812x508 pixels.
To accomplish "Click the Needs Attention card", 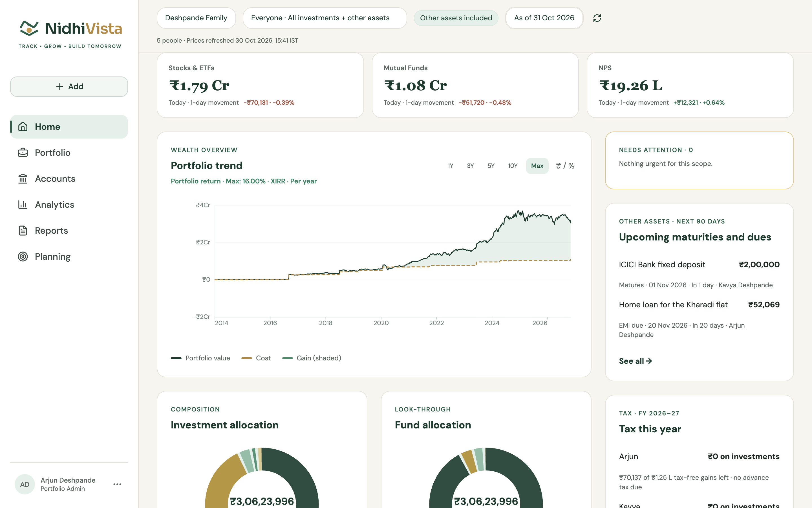I will pyautogui.click(x=699, y=160).
